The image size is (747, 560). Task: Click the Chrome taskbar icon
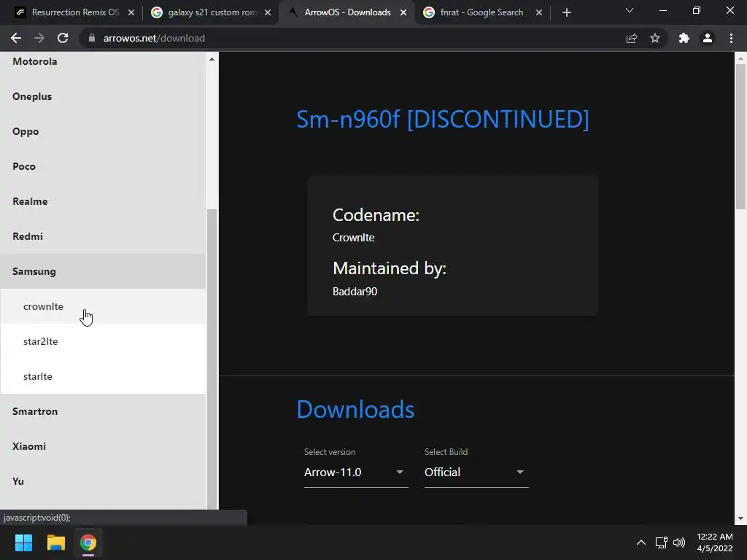tap(88, 542)
